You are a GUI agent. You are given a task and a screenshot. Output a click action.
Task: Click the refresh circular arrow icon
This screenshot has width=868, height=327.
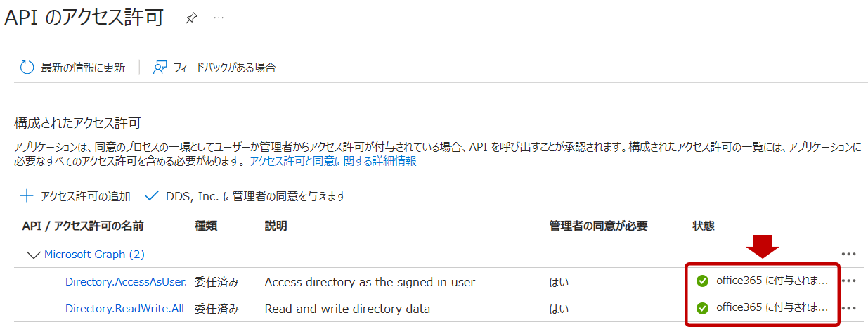[27, 68]
